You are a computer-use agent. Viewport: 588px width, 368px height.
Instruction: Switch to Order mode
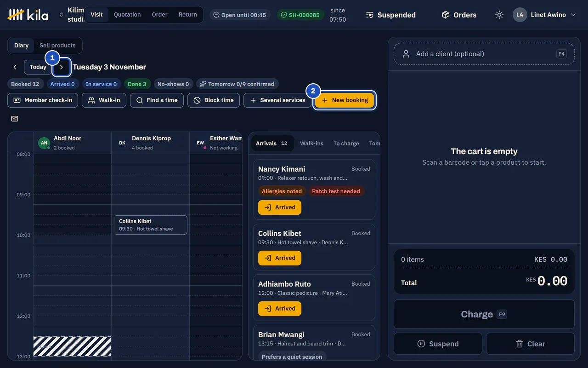pos(159,14)
